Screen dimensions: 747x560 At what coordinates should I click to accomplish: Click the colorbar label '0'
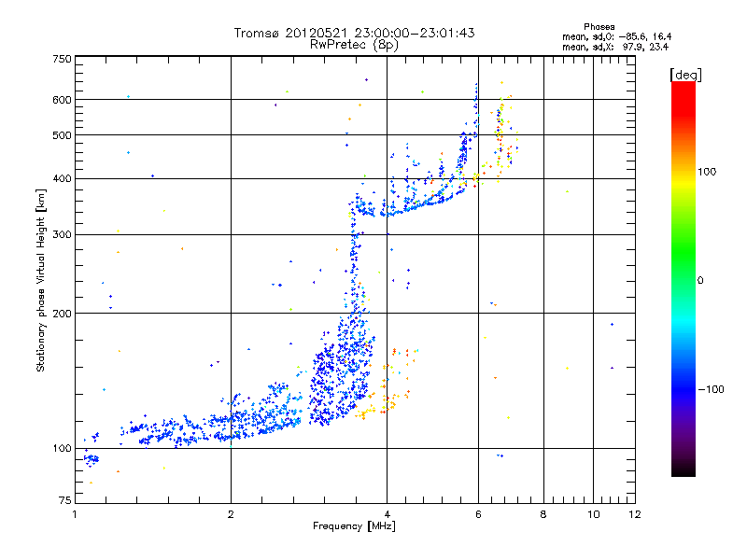(700, 281)
